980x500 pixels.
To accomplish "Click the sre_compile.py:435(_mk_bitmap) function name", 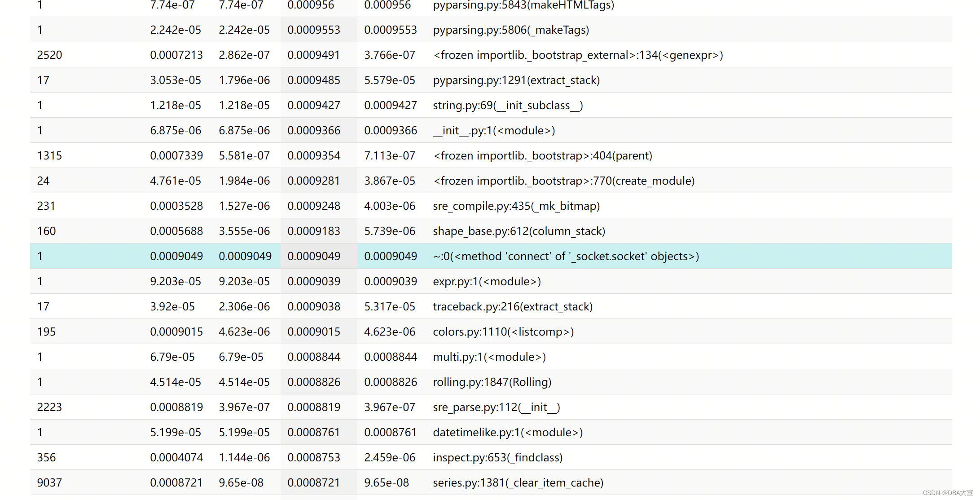I will click(516, 206).
